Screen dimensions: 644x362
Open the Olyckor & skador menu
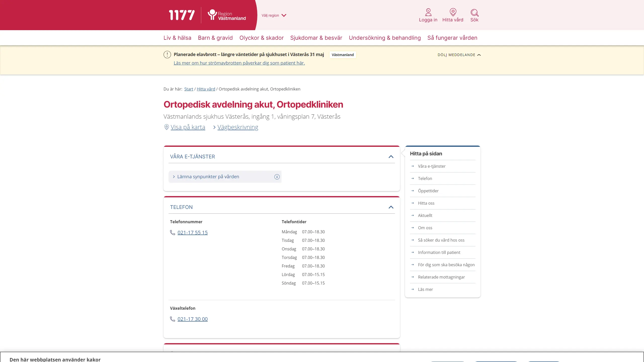(261, 38)
